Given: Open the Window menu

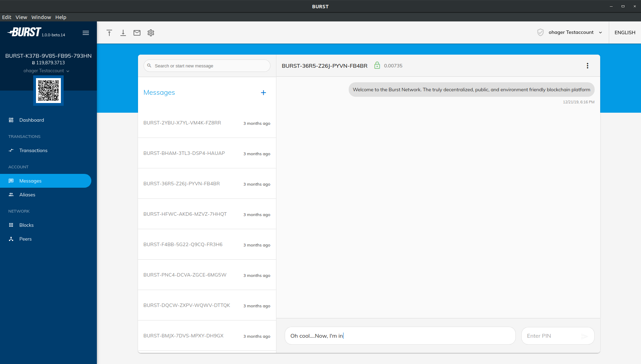Looking at the screenshot, I should pos(41,17).
